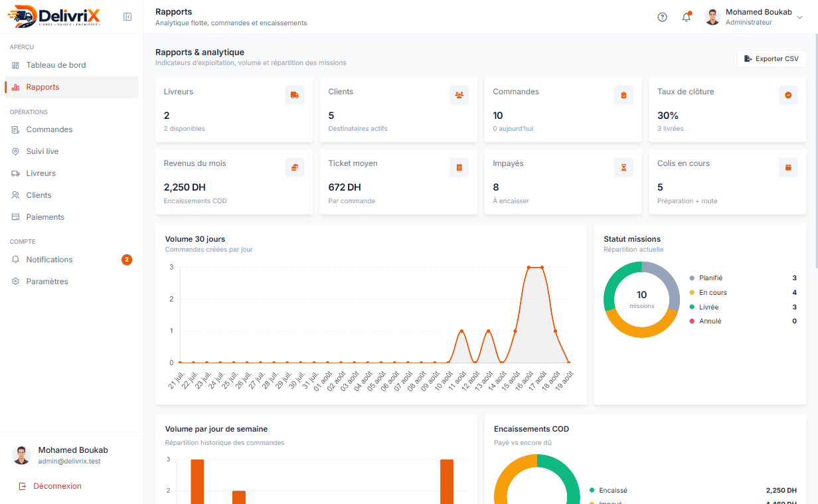
Task: Click the "Volume 30 jours" chart title
Action: click(x=195, y=239)
